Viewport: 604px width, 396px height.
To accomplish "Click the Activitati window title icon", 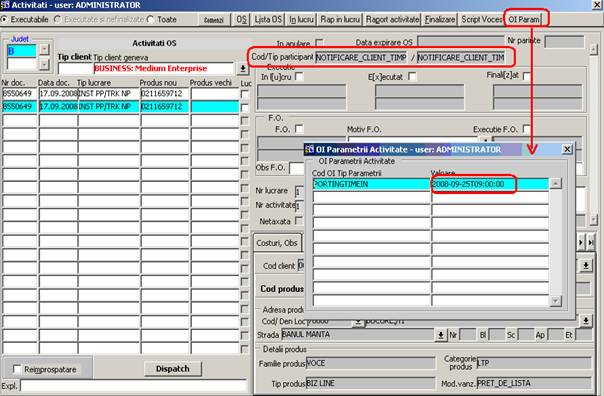I will pos(5,5).
